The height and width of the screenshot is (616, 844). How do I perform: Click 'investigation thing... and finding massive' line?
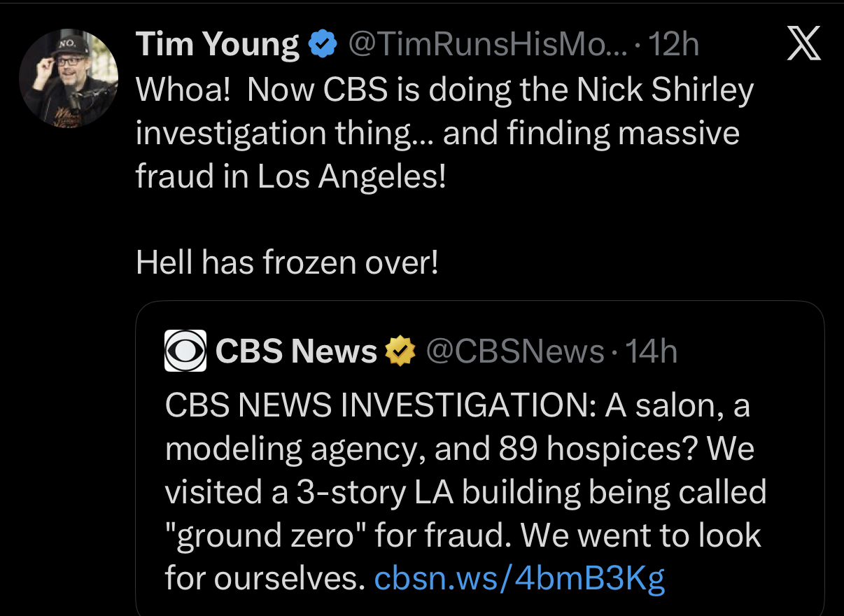[x=437, y=133]
